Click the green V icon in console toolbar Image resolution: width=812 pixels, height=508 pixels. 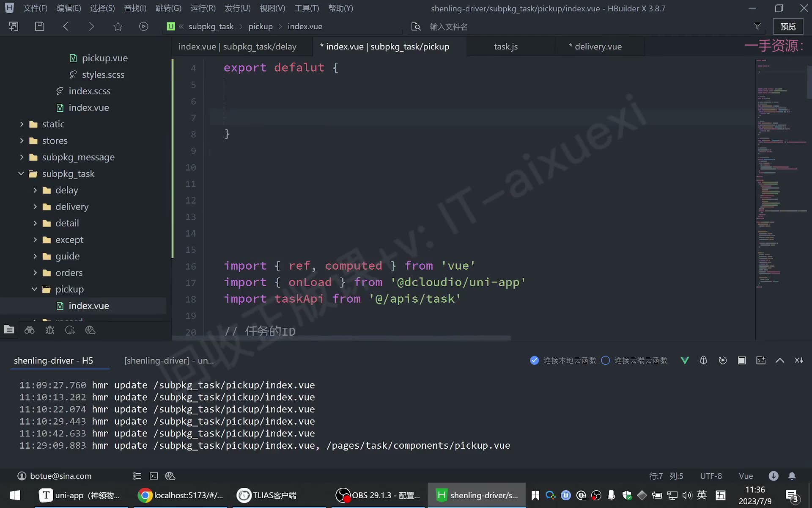click(x=685, y=360)
